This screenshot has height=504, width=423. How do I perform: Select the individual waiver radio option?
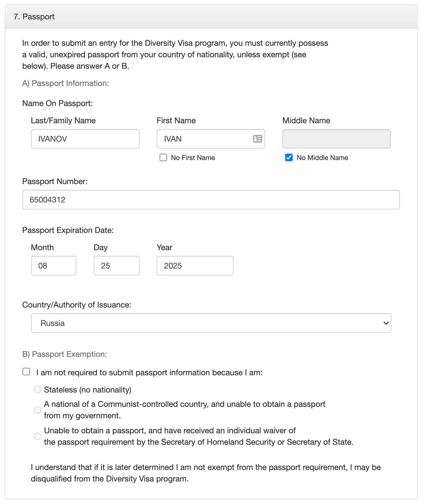(38, 436)
